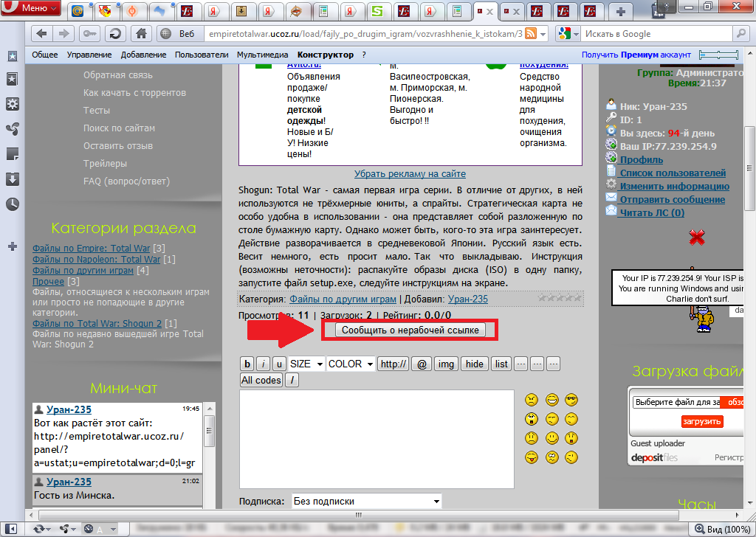Open the Вид (100%) zoom control
The image size is (756, 537).
click(x=722, y=529)
